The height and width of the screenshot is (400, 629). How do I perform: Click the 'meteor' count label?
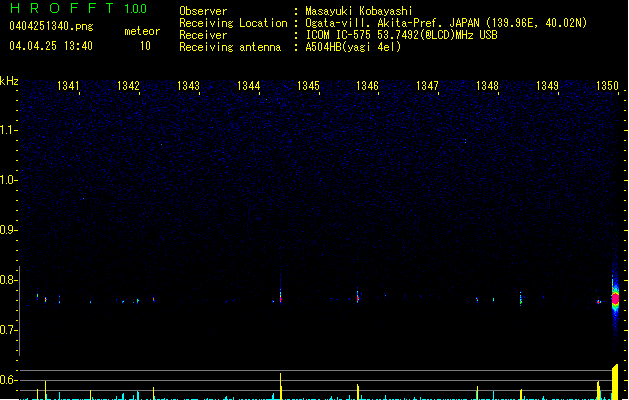pyautogui.click(x=142, y=31)
